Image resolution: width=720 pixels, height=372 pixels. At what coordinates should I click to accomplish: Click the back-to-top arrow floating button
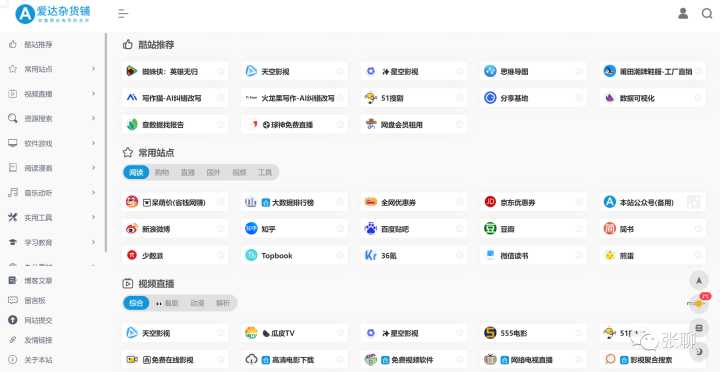pos(699,280)
